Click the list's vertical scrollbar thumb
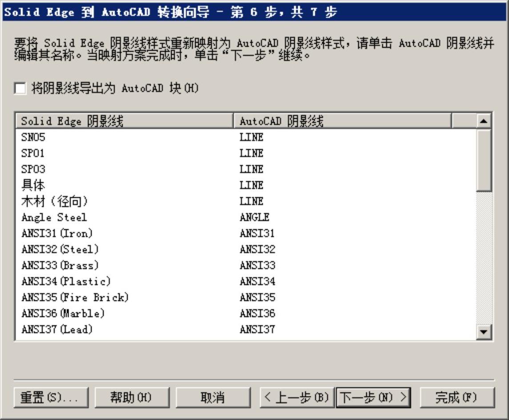 (x=484, y=160)
